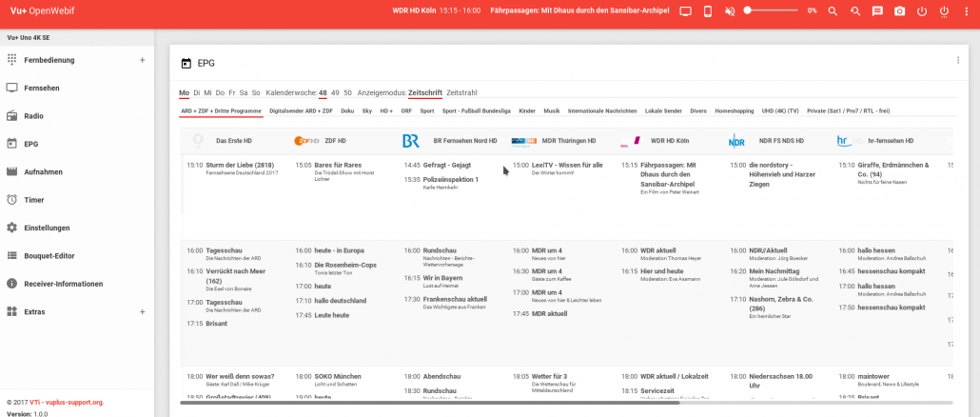Select day tab So
Image resolution: width=980 pixels, height=417 pixels.
(256, 93)
